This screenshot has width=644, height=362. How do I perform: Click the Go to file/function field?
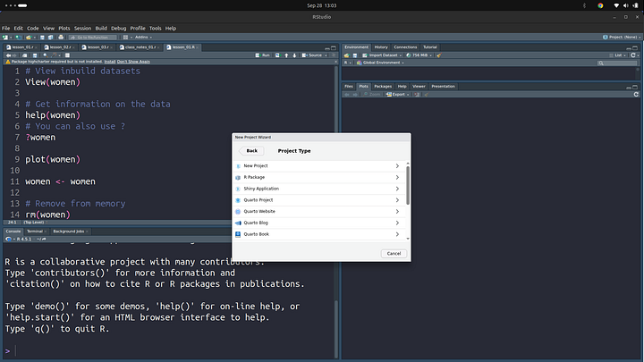(92, 38)
